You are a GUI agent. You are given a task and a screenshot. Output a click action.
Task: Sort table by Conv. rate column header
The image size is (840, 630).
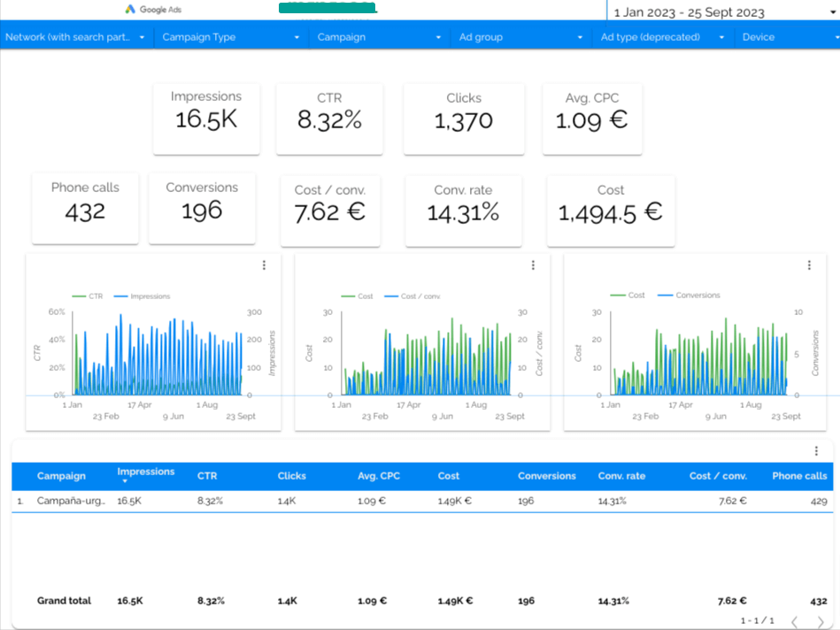point(621,476)
